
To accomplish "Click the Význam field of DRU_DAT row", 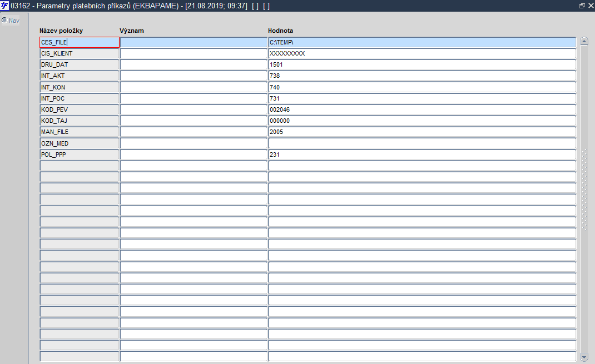I will click(194, 64).
